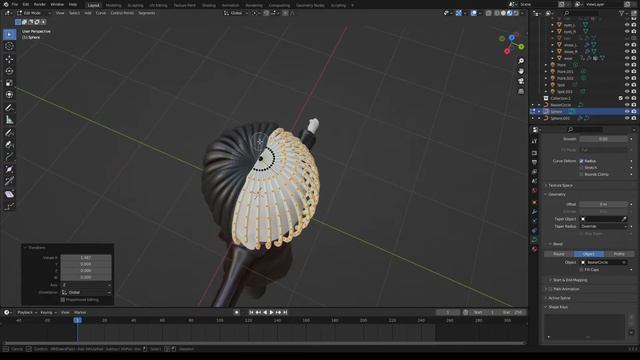Enable the Fill Caps checkbox

point(581,270)
